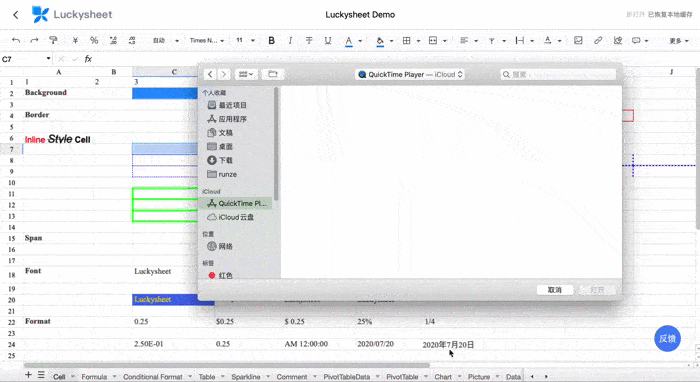This screenshot has height=382, width=700.
Task: Select Downloads in file dialog sidebar
Action: [x=220, y=160]
